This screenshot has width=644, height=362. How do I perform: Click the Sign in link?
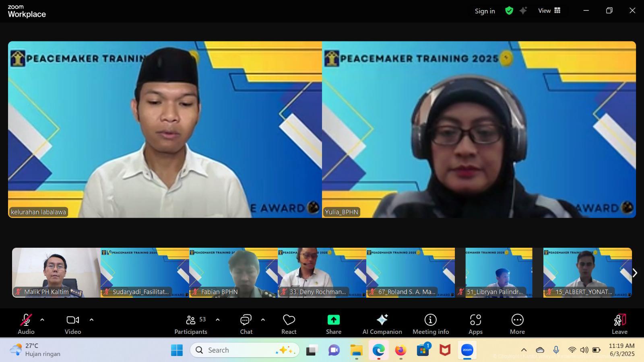pyautogui.click(x=485, y=11)
